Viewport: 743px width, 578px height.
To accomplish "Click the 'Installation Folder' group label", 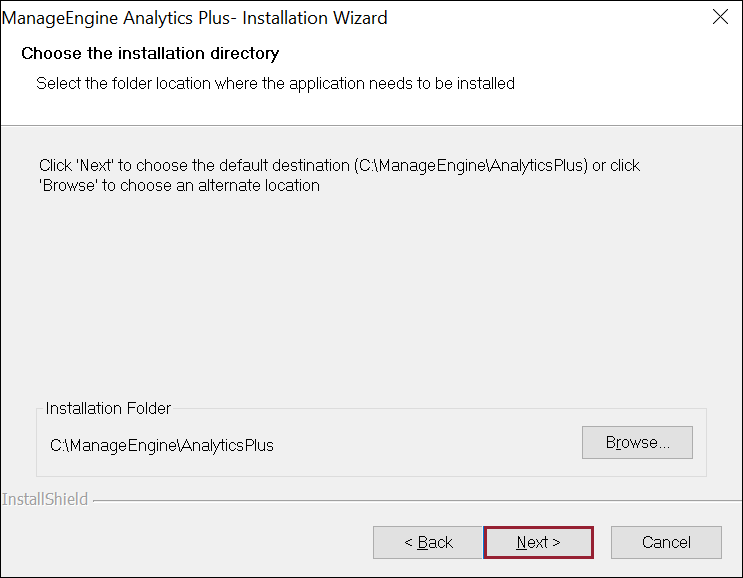I will [108, 408].
